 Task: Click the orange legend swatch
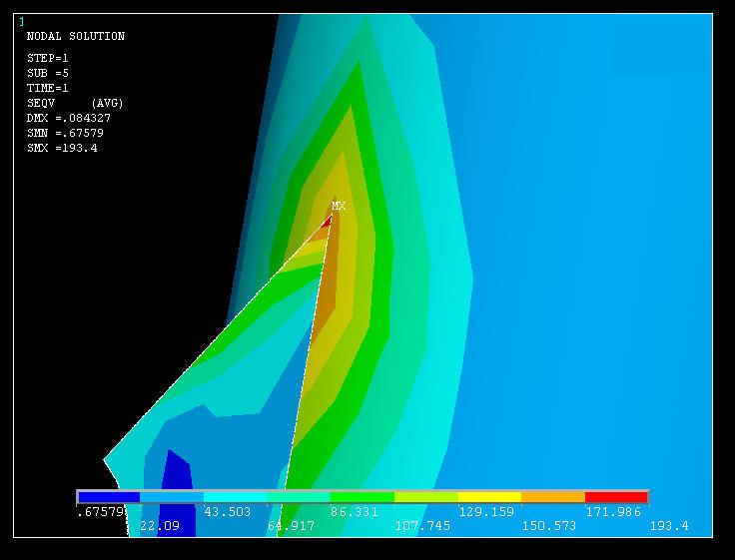[553, 497]
